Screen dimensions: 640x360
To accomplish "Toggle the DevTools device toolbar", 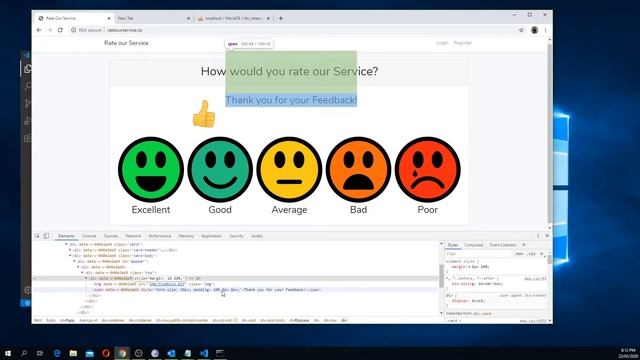I will click(x=46, y=236).
